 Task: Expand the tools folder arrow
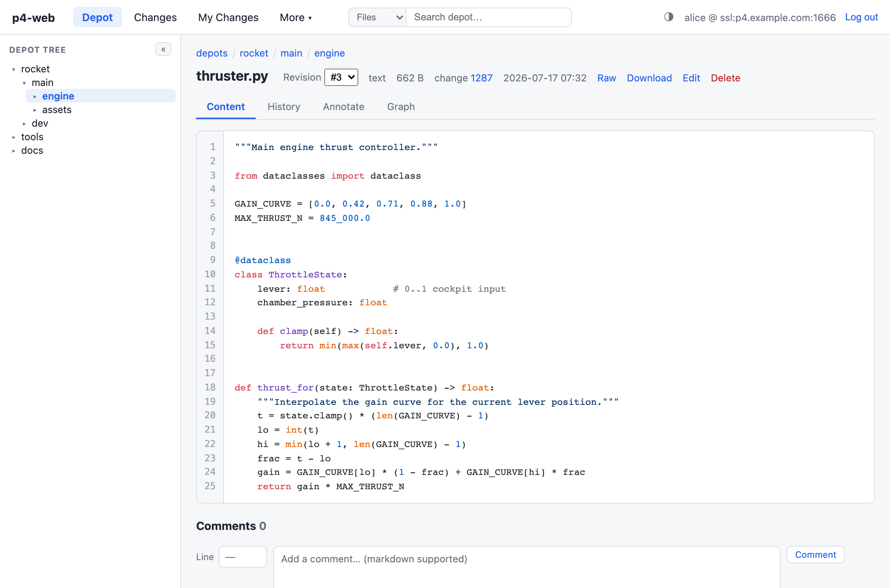click(x=14, y=137)
